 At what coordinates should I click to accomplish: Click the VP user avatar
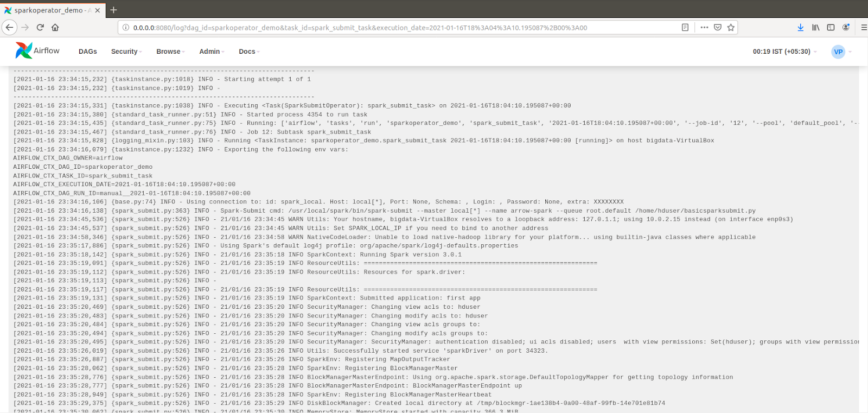[838, 52]
